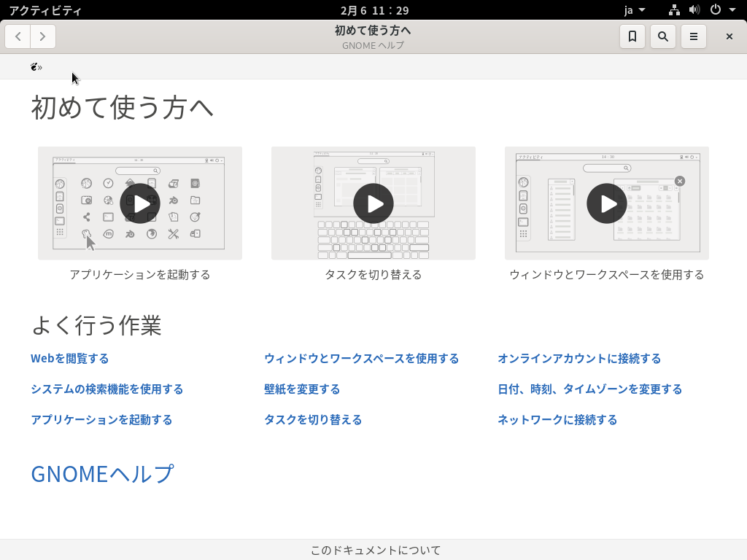
Task: Click the network status icon in the top bar
Action: tap(674, 10)
